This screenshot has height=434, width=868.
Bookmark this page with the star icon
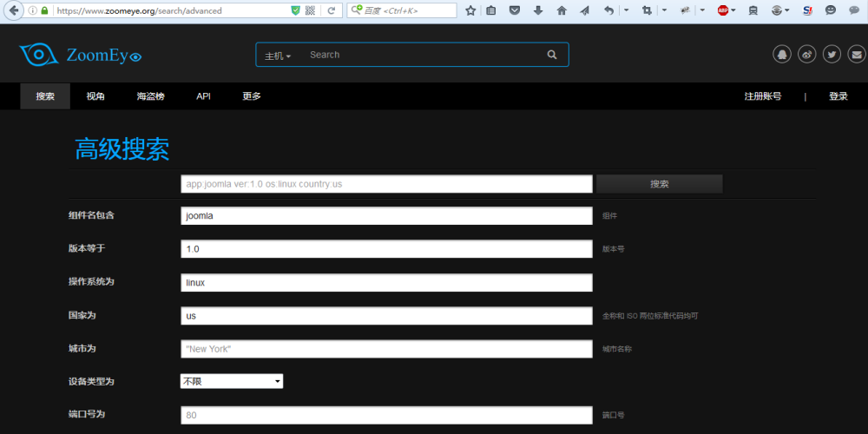470,10
